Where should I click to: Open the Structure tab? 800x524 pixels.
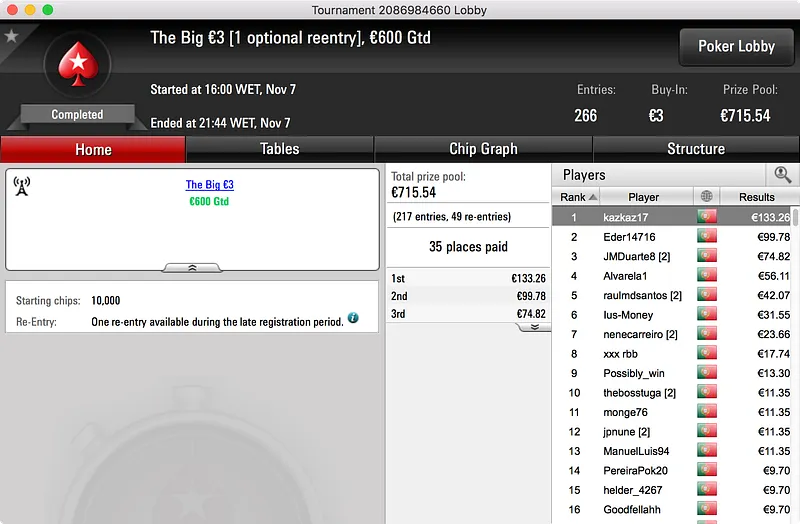[x=696, y=149]
